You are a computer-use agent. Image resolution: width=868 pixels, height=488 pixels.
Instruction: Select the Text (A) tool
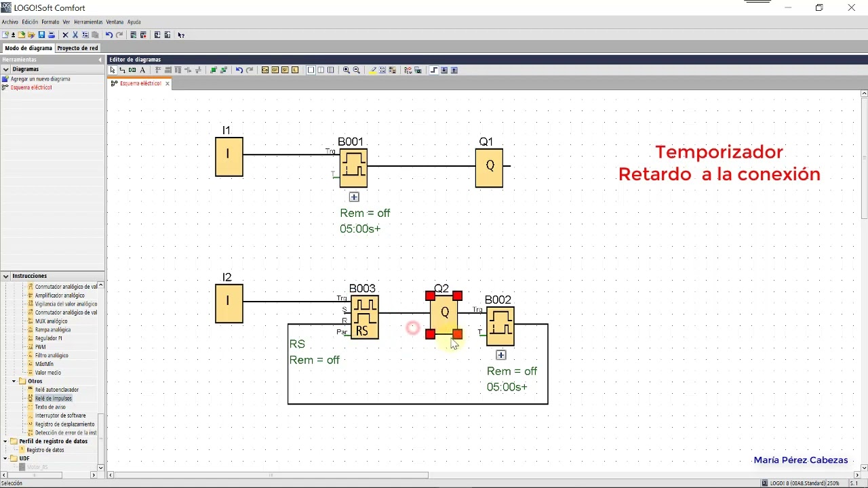(x=142, y=70)
